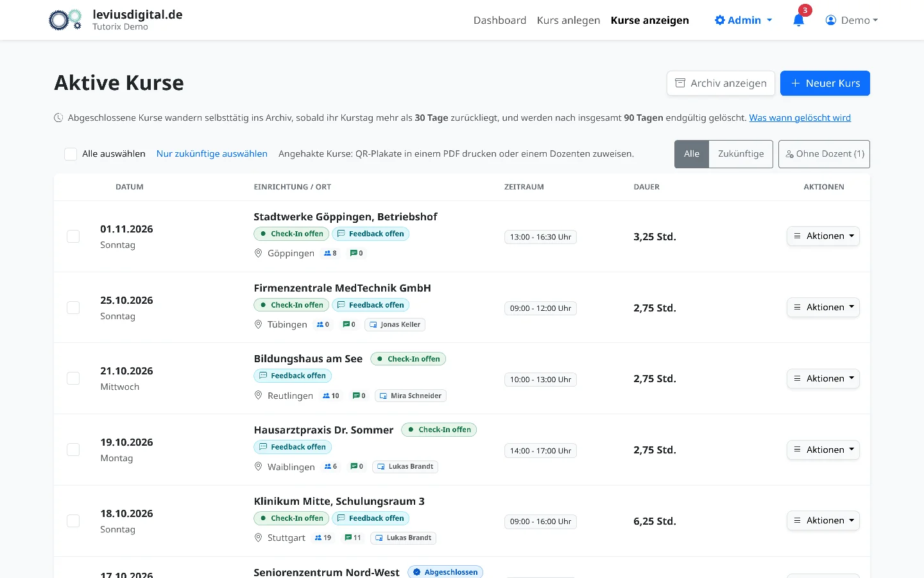The height and width of the screenshot is (578, 924).
Task: Open Aktionen dropdown for Stadtwerke Göppingen
Action: [823, 236]
